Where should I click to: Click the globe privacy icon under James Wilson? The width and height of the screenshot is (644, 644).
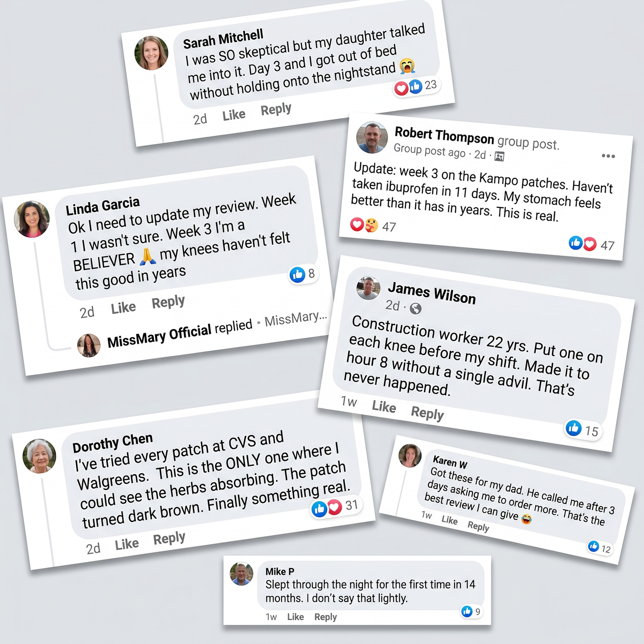tap(415, 308)
